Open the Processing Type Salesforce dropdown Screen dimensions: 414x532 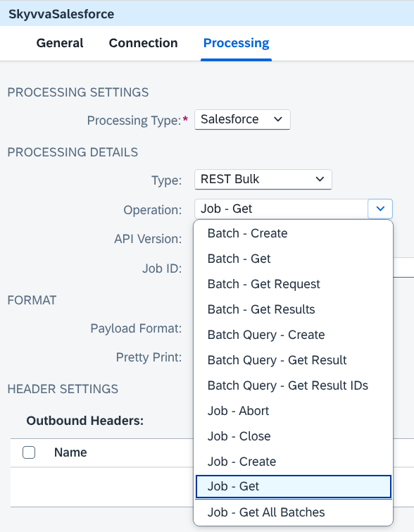242,119
